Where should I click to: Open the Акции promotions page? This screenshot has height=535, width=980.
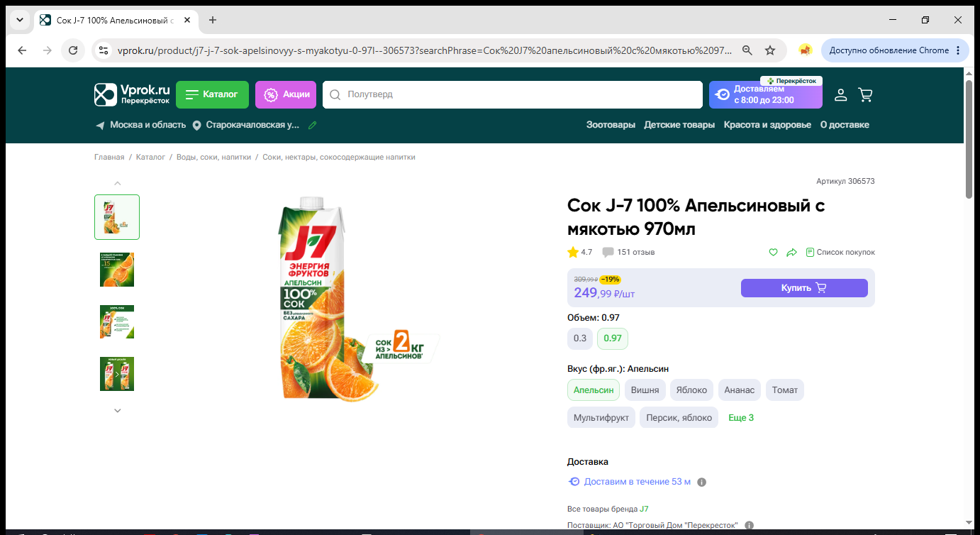(x=286, y=94)
